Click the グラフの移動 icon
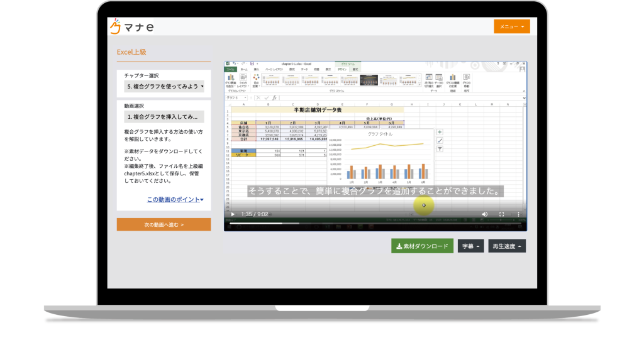 (x=467, y=79)
